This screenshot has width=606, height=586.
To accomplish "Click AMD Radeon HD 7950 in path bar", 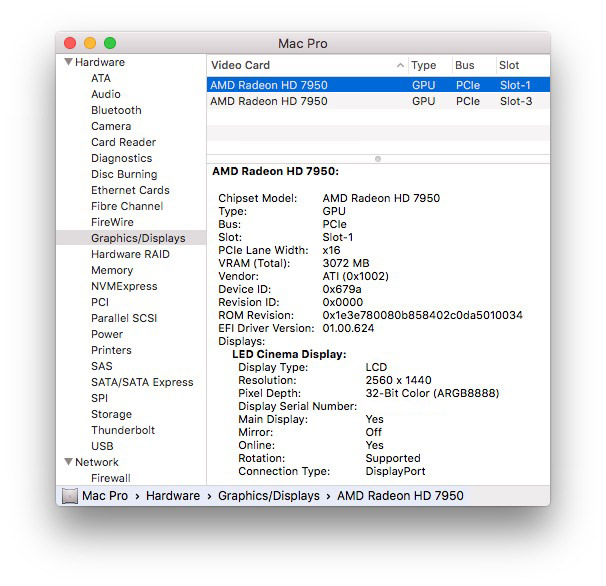I will 400,496.
